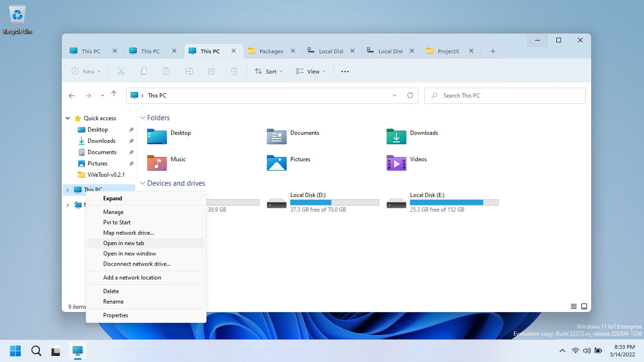Viewport: 644px width, 362px height.
Task: Switch to large thumbnails view icon
Action: tap(584, 306)
